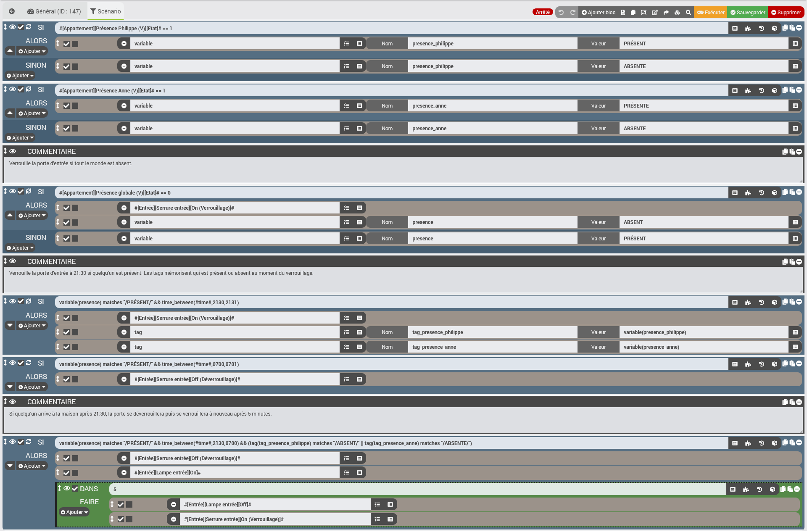The width and height of the screenshot is (807, 532).
Task: Click the back arrow icon top left
Action: [12, 11]
